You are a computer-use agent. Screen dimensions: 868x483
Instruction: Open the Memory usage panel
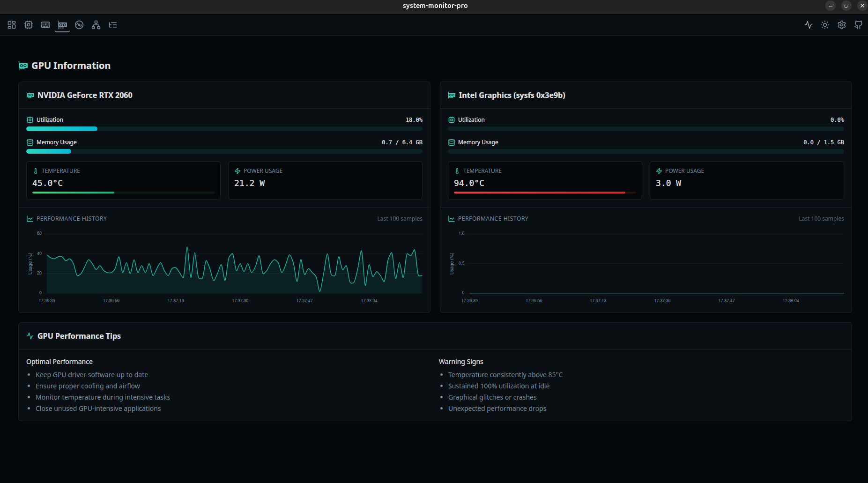click(x=45, y=25)
